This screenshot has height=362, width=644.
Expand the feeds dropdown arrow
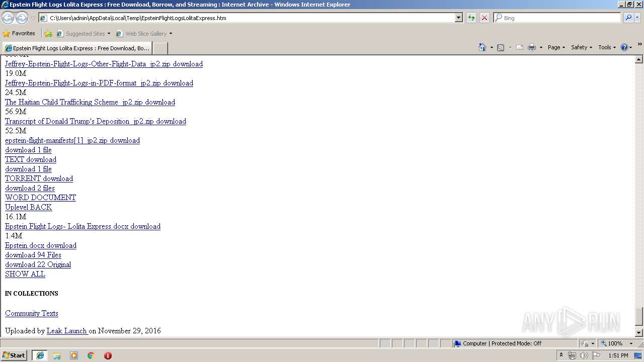pyautogui.click(x=510, y=47)
